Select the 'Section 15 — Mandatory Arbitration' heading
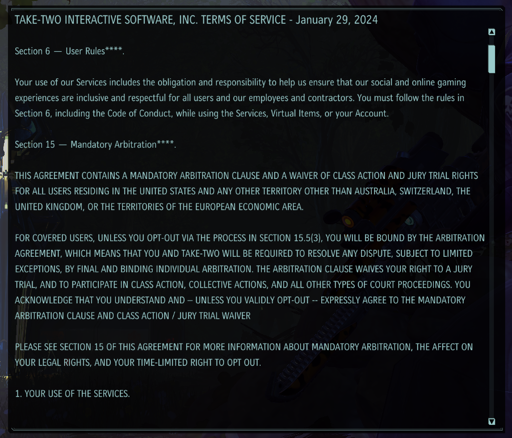The height and width of the screenshot is (438, 512). [x=95, y=144]
